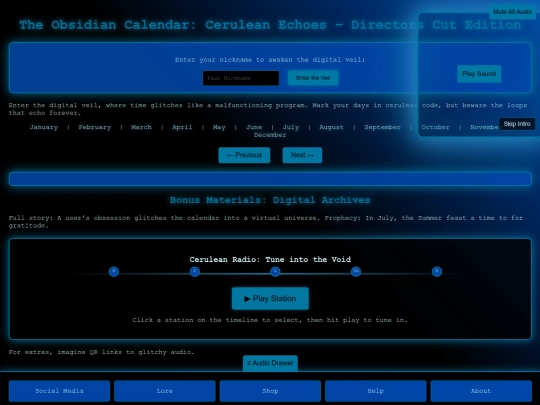Click the Enter the Veil button
This screenshot has height=405, width=540.
pos(313,78)
